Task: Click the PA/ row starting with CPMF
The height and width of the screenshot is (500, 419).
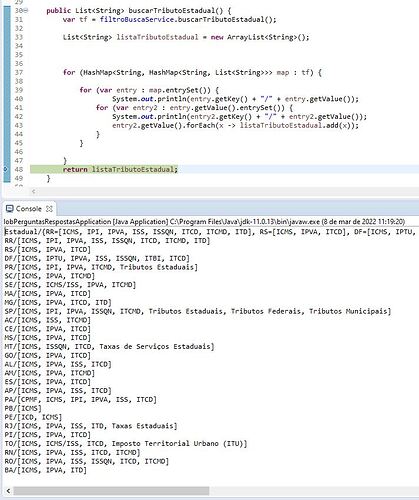Action: 80,399
